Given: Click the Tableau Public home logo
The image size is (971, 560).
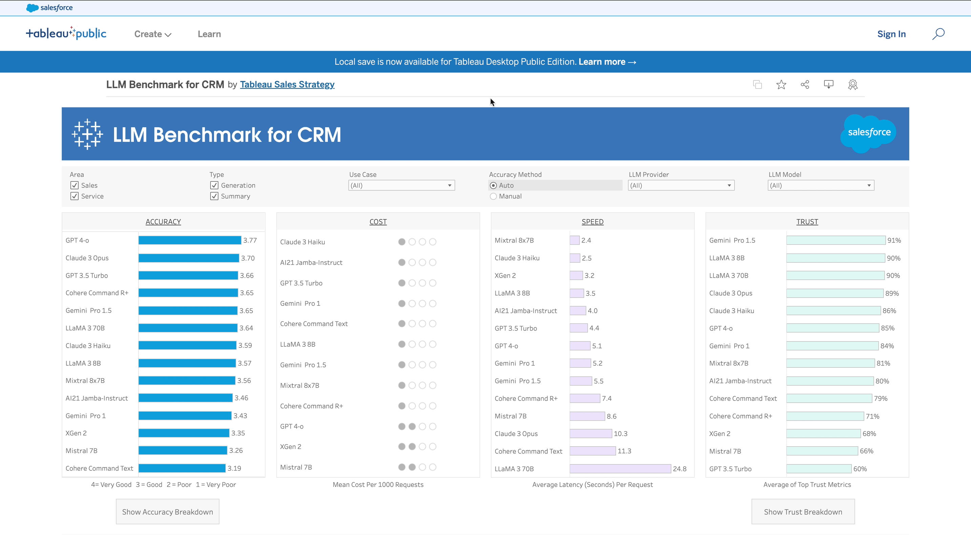Looking at the screenshot, I should [x=65, y=33].
